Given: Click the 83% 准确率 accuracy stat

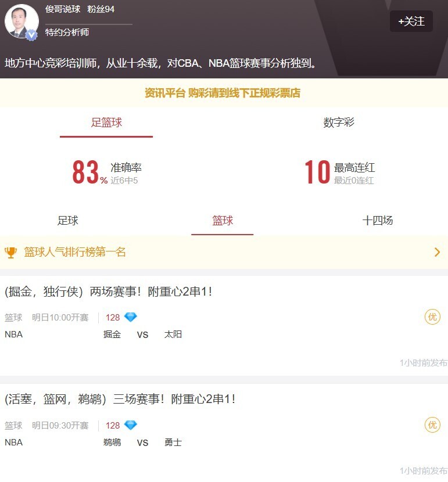Looking at the screenshot, I should (107, 172).
